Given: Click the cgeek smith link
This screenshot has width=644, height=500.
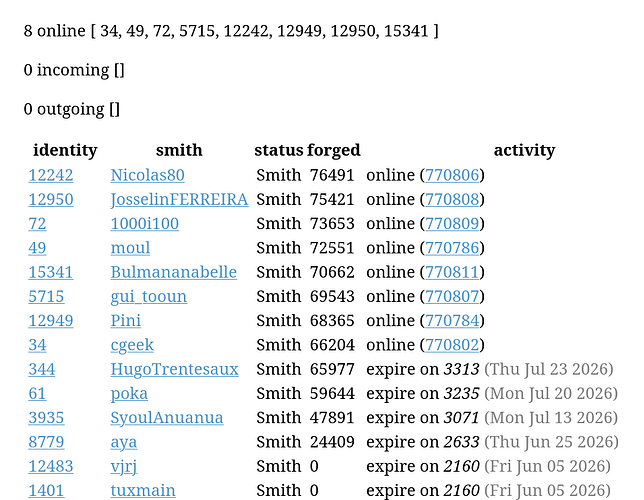Looking at the screenshot, I should click(132, 345).
